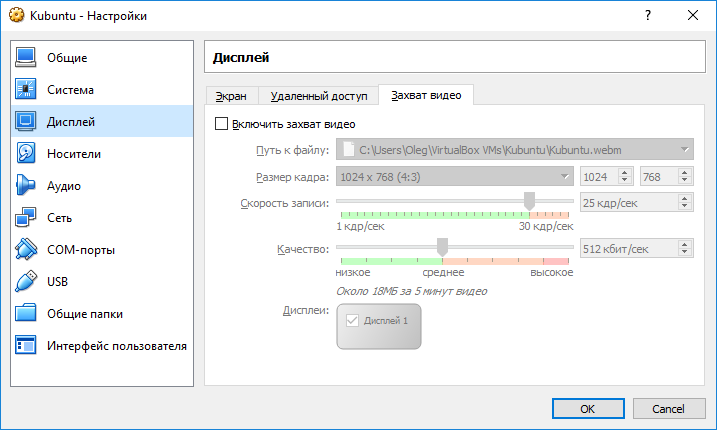Open Storage via the disk icon

coord(25,153)
